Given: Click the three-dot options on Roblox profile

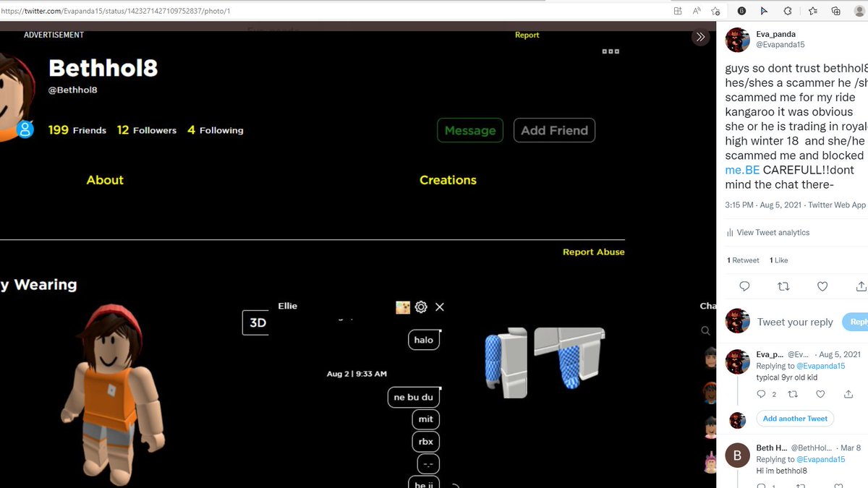Looking at the screenshot, I should click(610, 51).
